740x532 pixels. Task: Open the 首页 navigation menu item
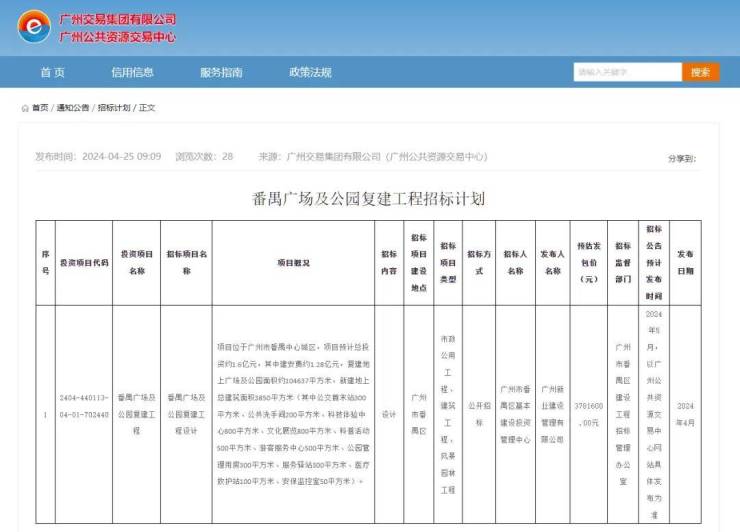52,72
